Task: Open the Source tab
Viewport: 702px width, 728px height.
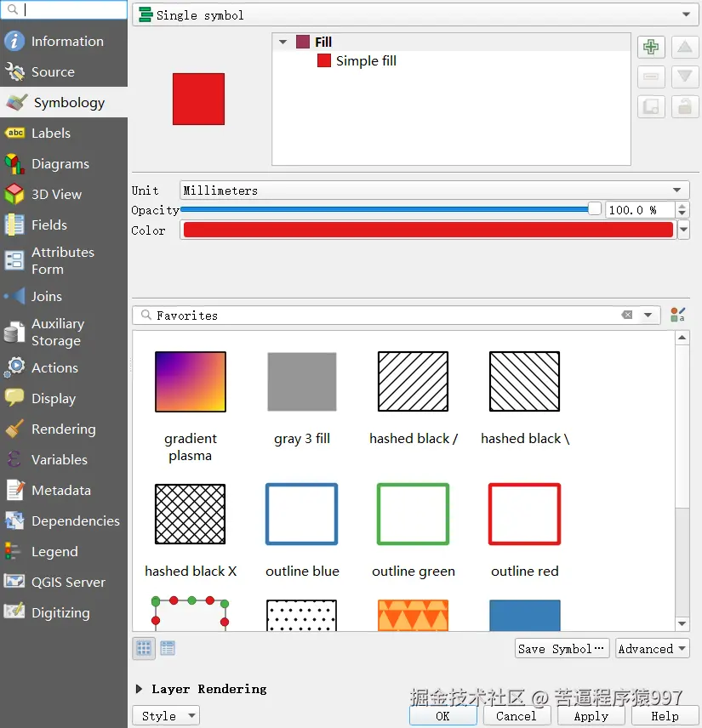Action: [x=64, y=72]
